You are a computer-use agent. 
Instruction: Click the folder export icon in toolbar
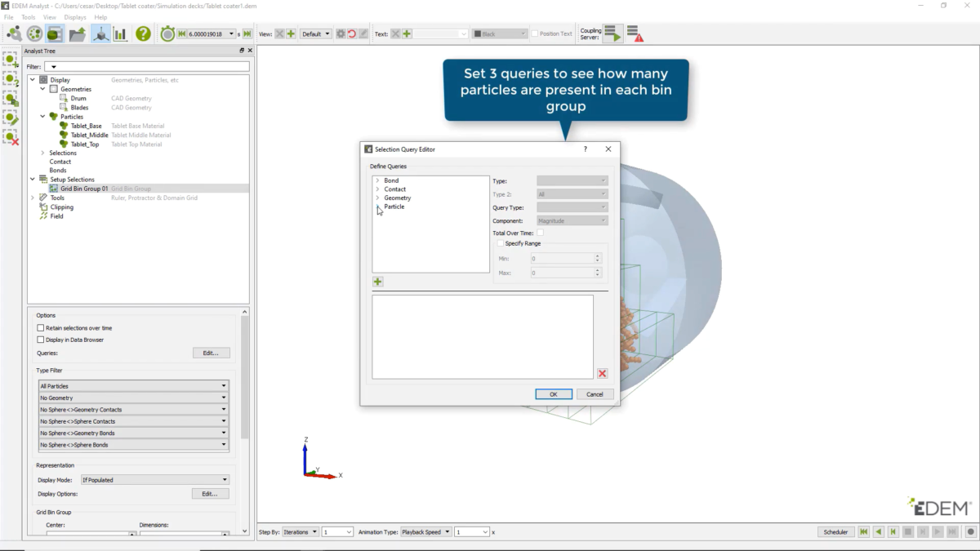point(78,33)
